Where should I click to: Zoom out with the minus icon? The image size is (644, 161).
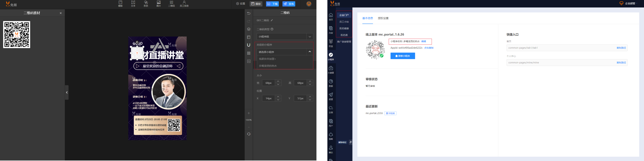tap(249, 127)
